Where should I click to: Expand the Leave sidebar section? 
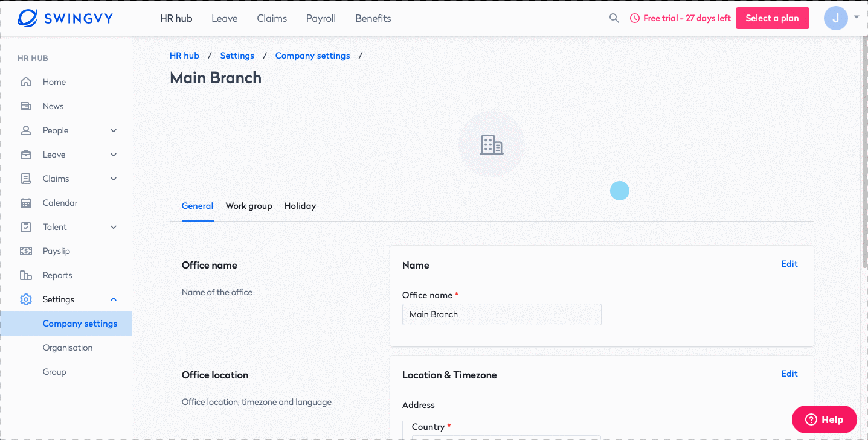114,155
